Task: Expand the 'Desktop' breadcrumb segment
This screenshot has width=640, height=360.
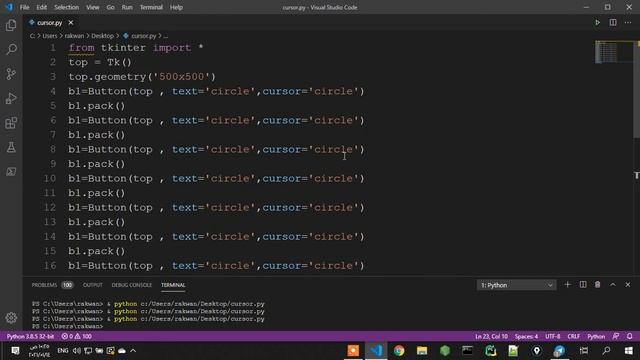Action: [102, 36]
